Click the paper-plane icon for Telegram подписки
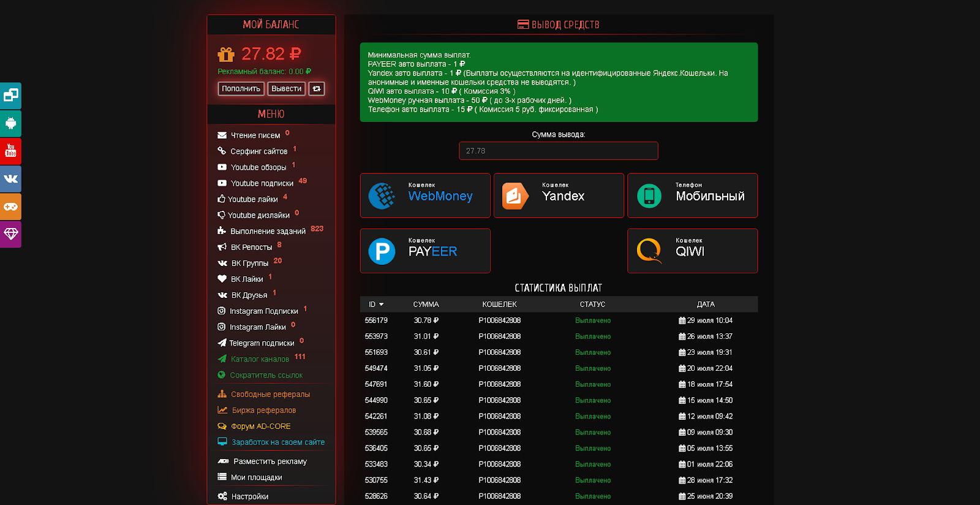Screen dimensions: 980x505 click(222, 343)
